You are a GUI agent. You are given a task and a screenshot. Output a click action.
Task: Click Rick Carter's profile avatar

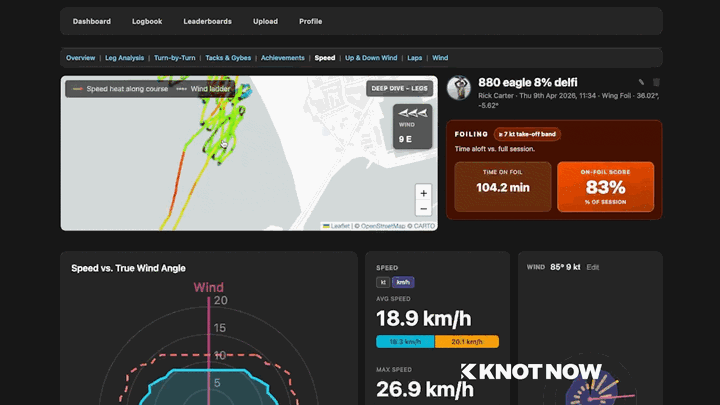click(459, 88)
